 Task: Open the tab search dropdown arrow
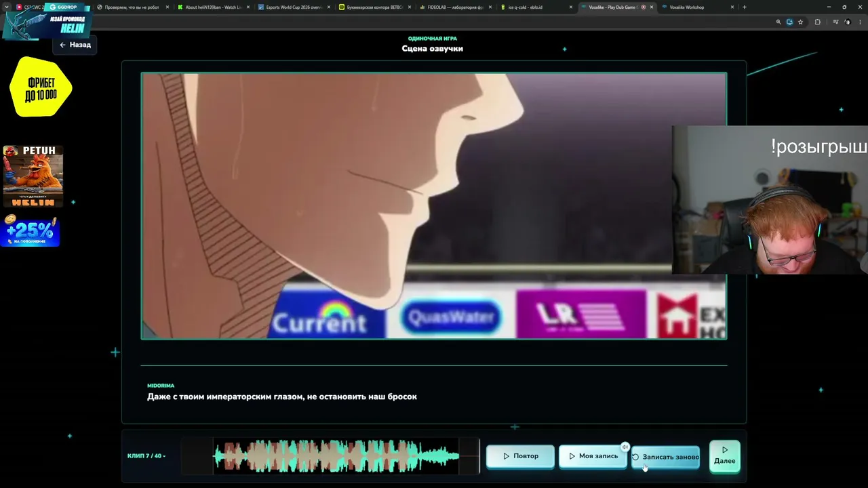(x=7, y=7)
